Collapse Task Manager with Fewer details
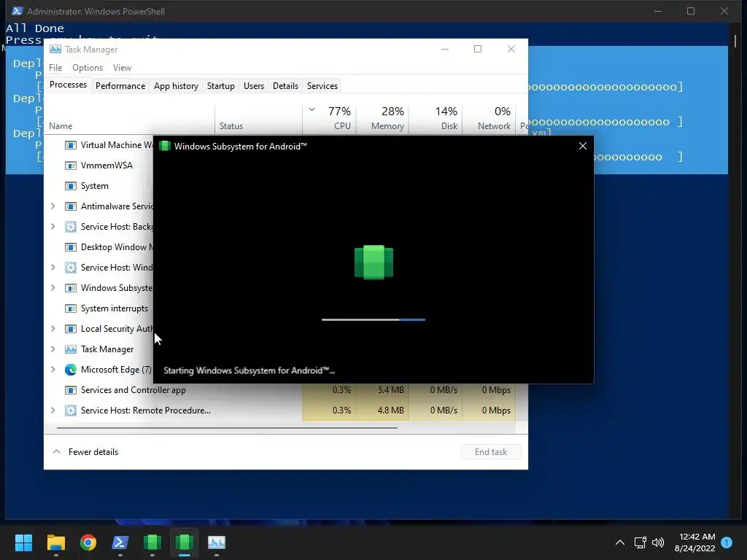 pos(85,452)
